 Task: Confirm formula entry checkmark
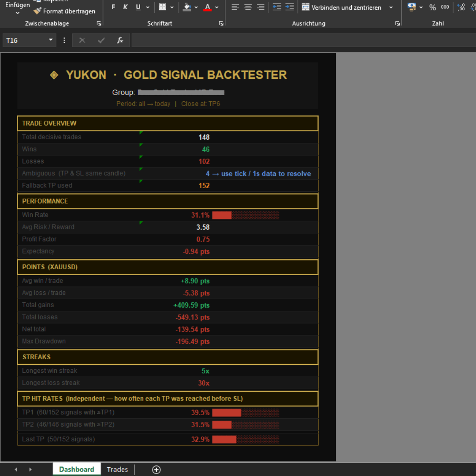(101, 41)
